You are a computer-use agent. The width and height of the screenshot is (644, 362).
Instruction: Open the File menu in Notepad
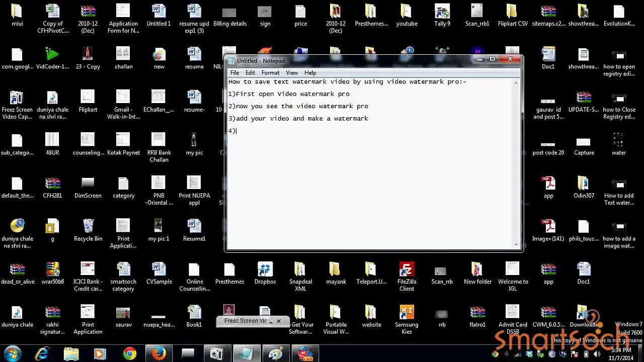(234, 73)
